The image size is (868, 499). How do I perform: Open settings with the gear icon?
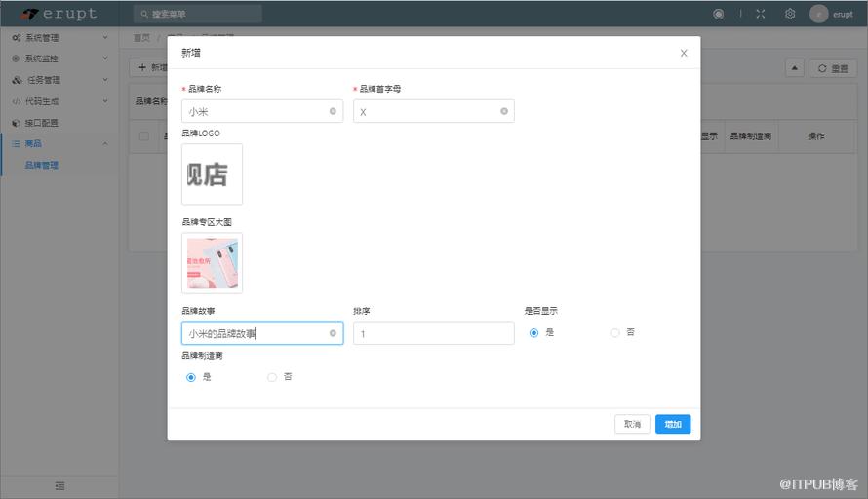point(790,14)
